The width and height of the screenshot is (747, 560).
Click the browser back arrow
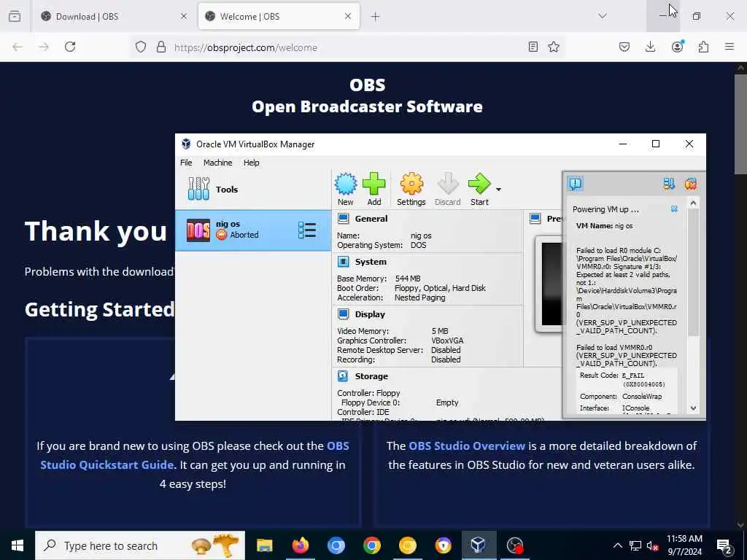(x=18, y=47)
